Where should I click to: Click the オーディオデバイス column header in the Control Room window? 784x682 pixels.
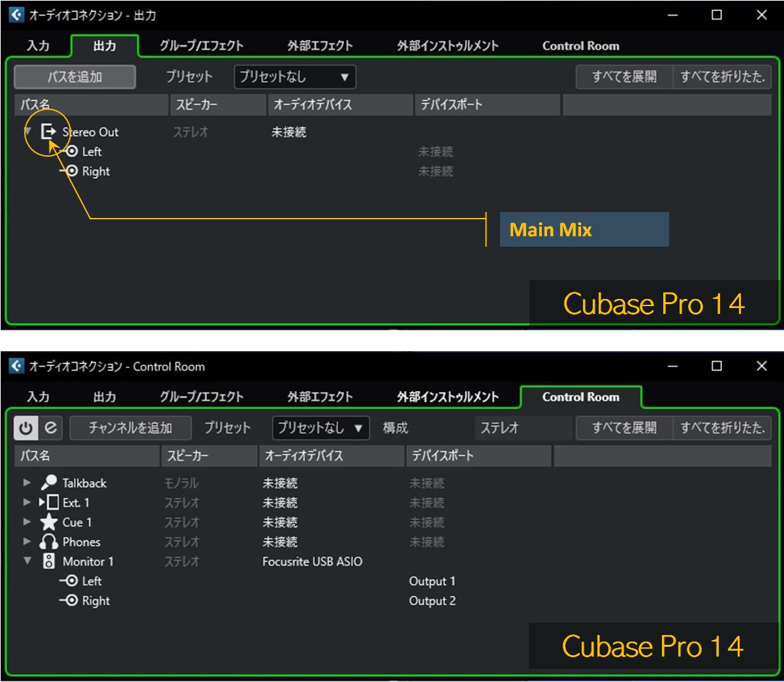tap(332, 456)
